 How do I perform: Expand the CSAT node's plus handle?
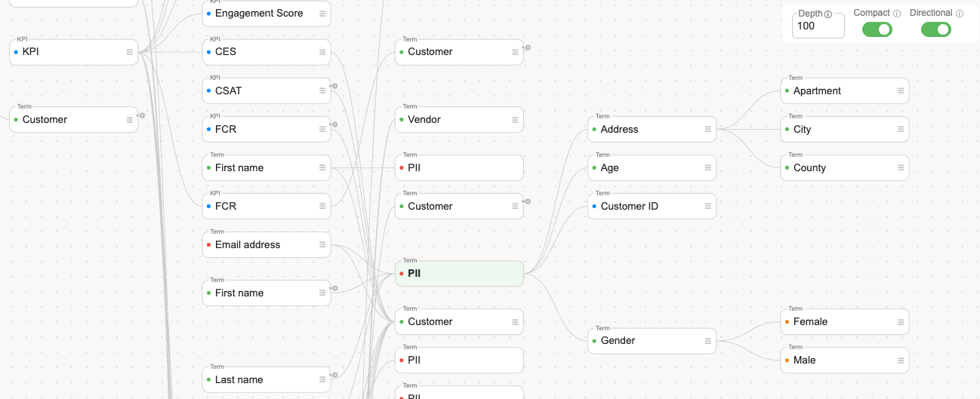pos(334,86)
